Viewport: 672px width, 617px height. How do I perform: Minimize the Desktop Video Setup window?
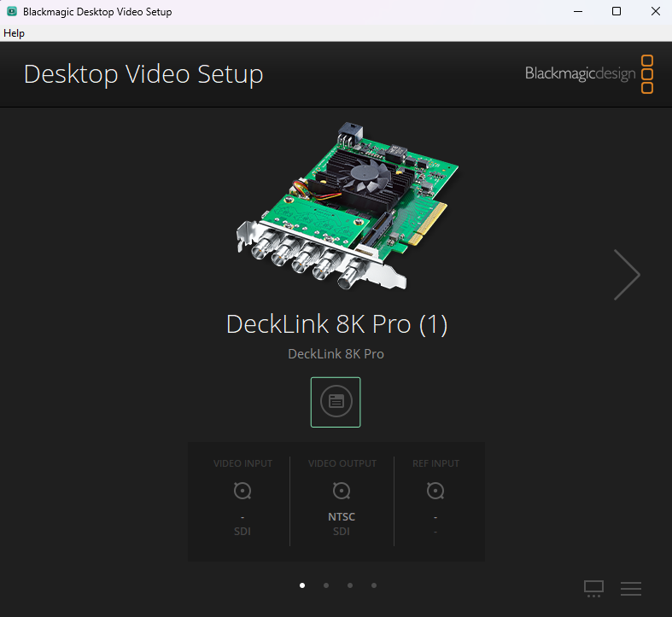click(578, 12)
